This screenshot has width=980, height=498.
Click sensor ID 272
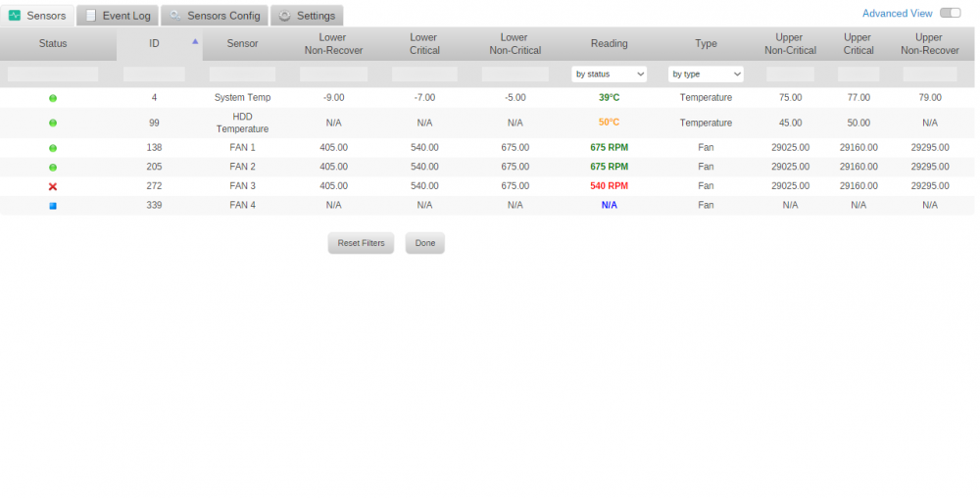155,186
